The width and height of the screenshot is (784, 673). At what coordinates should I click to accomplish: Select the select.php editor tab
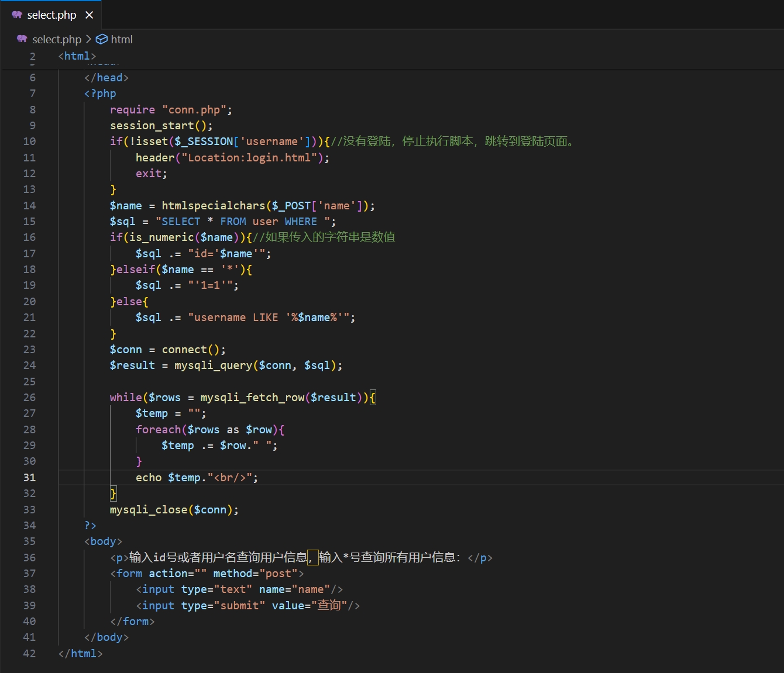tap(51, 15)
